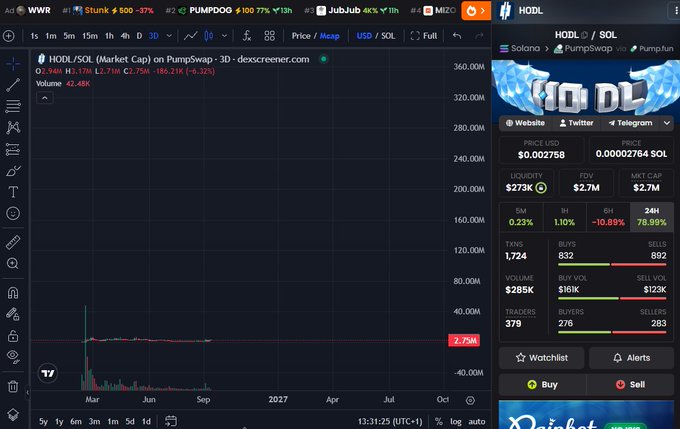This screenshot has height=429, width=680.
Task: Add symbol with plus circle icon
Action: click(x=9, y=36)
